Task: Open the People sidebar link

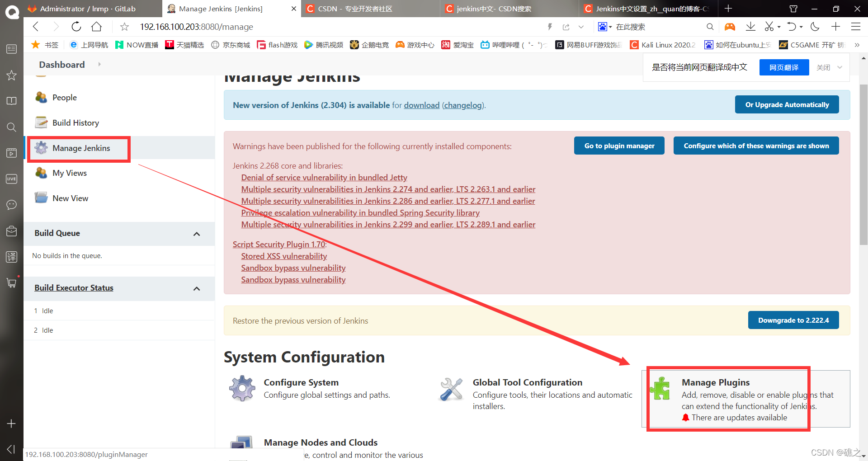Action: [x=65, y=97]
